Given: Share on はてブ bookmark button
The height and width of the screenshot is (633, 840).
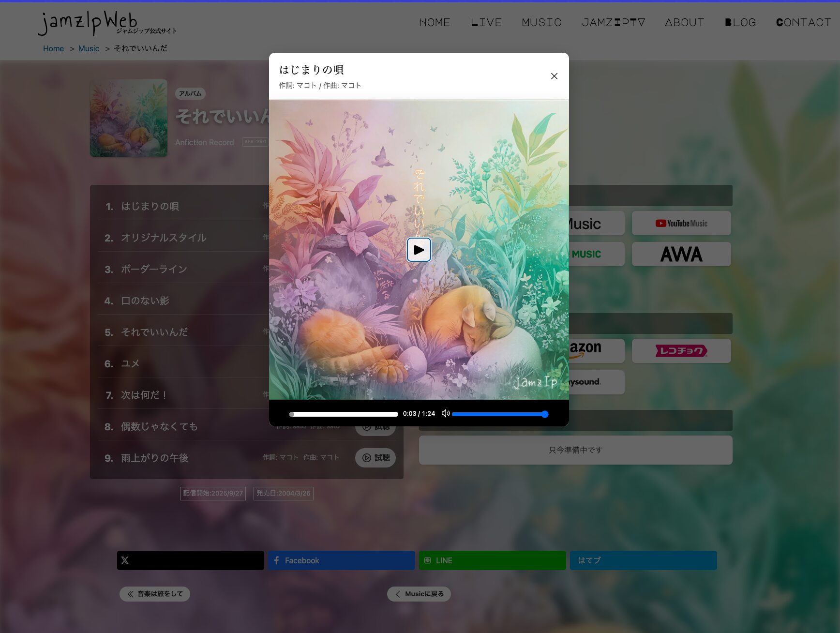Looking at the screenshot, I should (643, 560).
